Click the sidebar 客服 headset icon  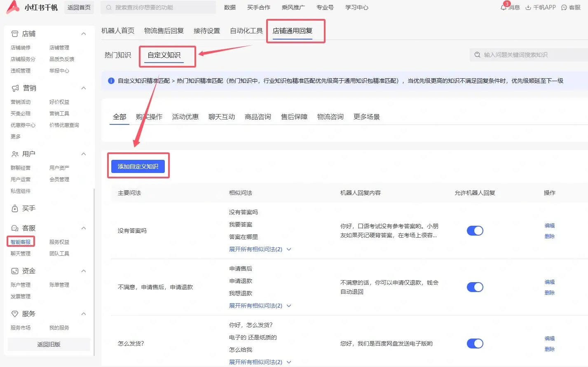pos(15,228)
